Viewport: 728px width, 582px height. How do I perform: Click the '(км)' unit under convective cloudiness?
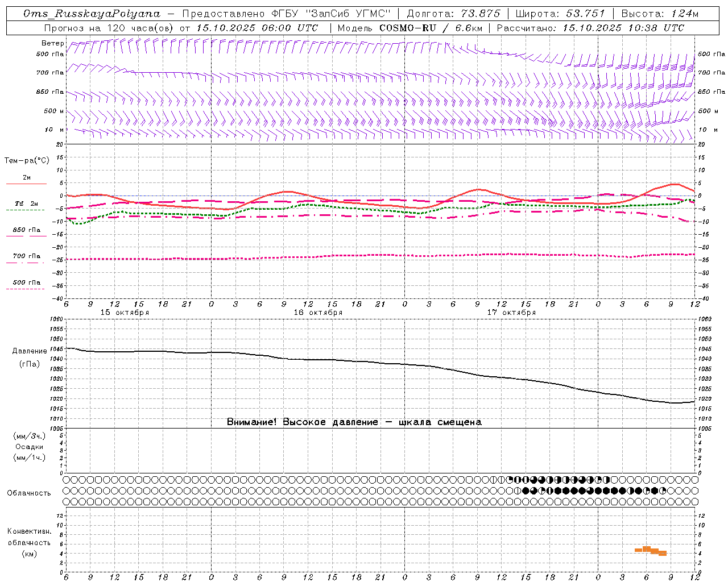point(30,554)
